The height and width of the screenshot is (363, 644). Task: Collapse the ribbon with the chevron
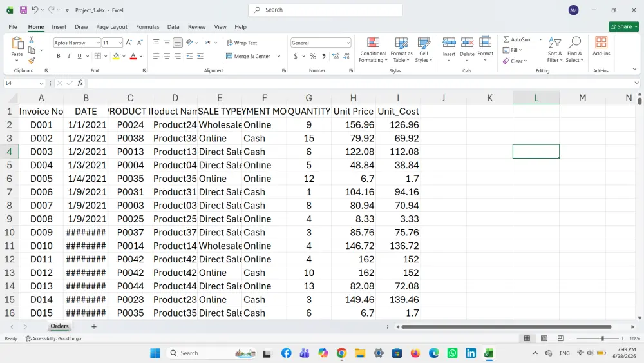click(634, 69)
